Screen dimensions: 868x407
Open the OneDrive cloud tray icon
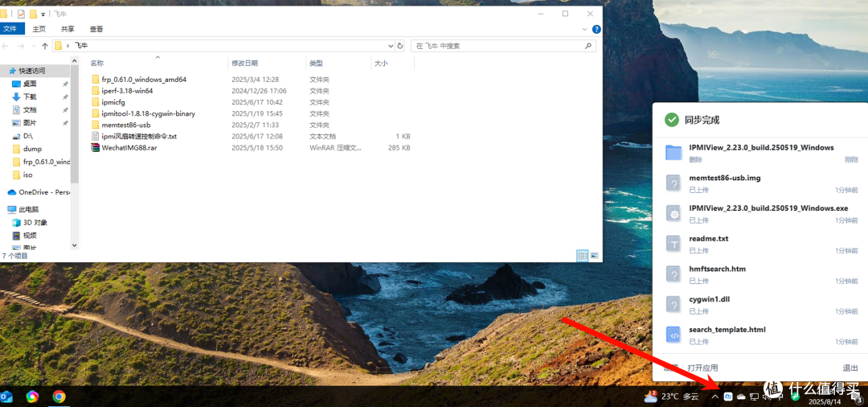coord(741,397)
